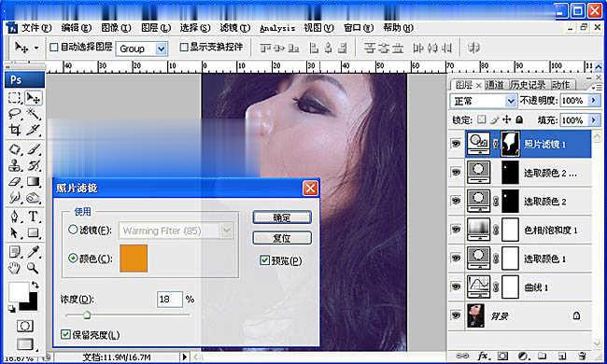
Task: Select the Notes tool
Action: tap(15, 252)
